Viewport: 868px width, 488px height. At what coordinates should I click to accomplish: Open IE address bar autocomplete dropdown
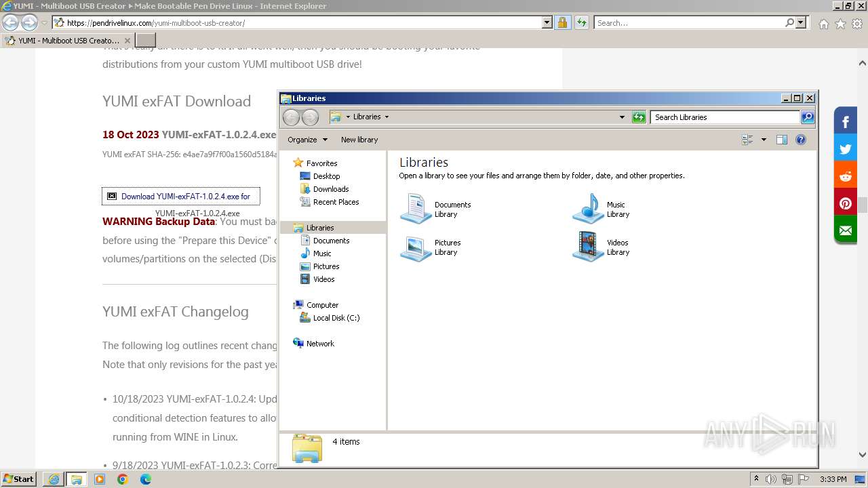pos(547,23)
